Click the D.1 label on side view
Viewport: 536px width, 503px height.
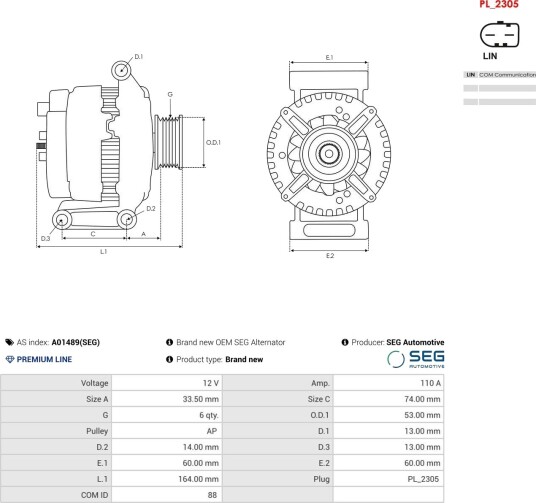(138, 57)
